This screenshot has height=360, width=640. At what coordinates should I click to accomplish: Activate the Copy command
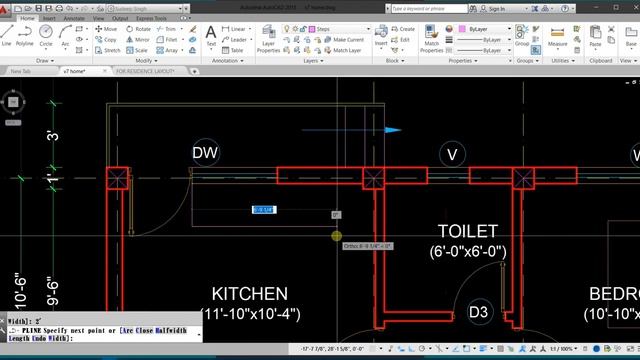(x=106, y=40)
